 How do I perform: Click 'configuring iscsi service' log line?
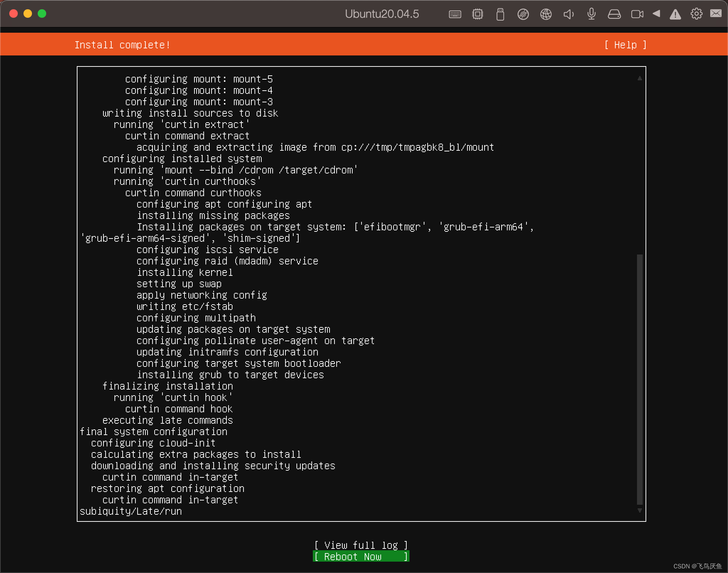click(208, 250)
